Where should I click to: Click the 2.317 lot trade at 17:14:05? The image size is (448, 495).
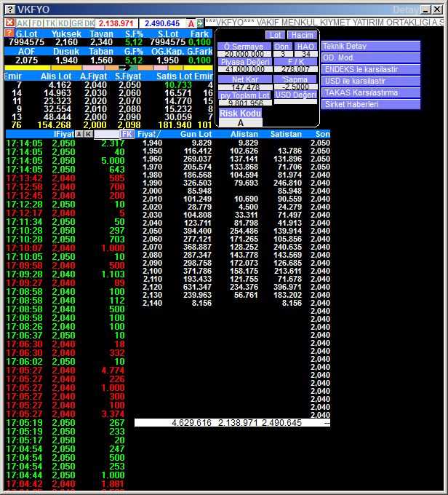113,143
